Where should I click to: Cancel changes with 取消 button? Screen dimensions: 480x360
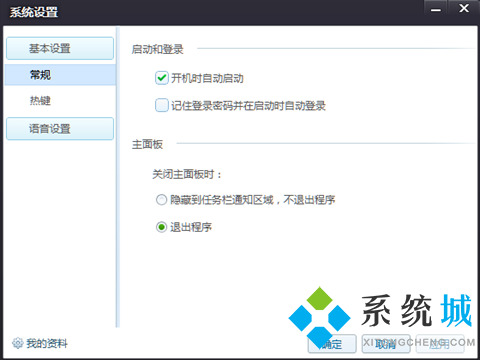click(386, 344)
